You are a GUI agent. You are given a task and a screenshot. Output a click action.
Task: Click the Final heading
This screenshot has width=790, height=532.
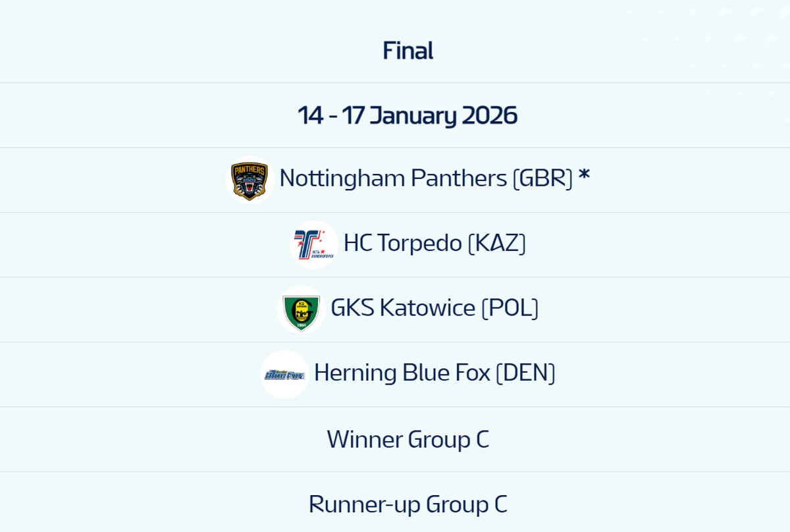pyautogui.click(x=408, y=51)
